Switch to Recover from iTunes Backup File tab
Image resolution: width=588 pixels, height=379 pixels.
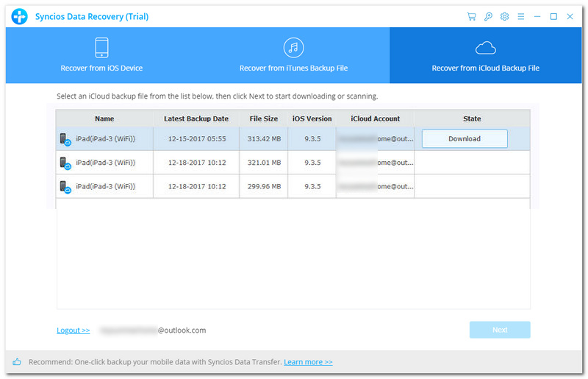tap(293, 55)
